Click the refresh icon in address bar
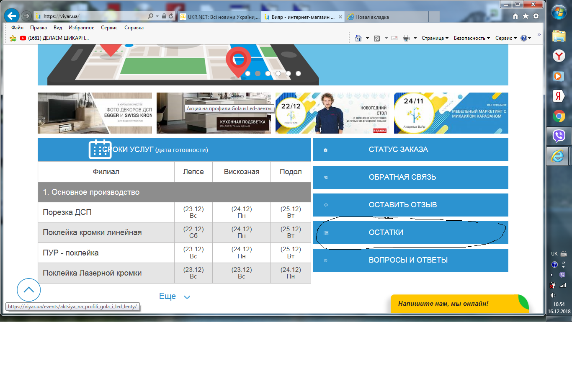Image resolution: width=572 pixels, height=392 pixels. click(171, 16)
